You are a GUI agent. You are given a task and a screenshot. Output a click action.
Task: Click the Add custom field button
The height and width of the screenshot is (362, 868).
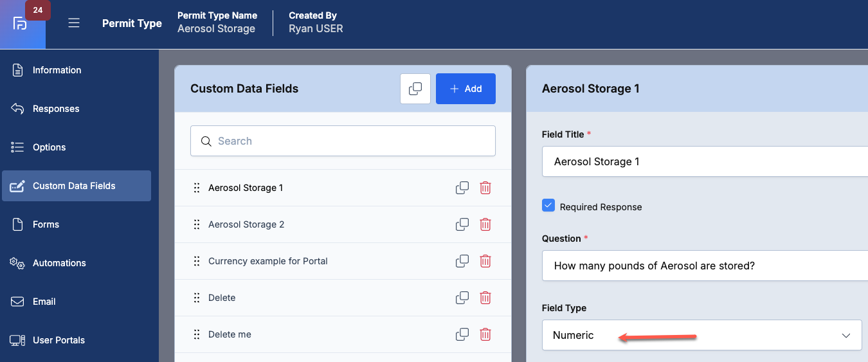coord(466,89)
